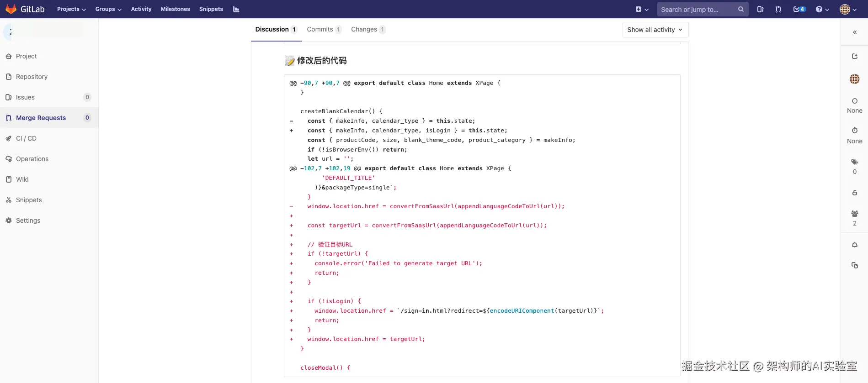
Task: Click the Repository file icon in the sidebar
Action: (x=9, y=77)
